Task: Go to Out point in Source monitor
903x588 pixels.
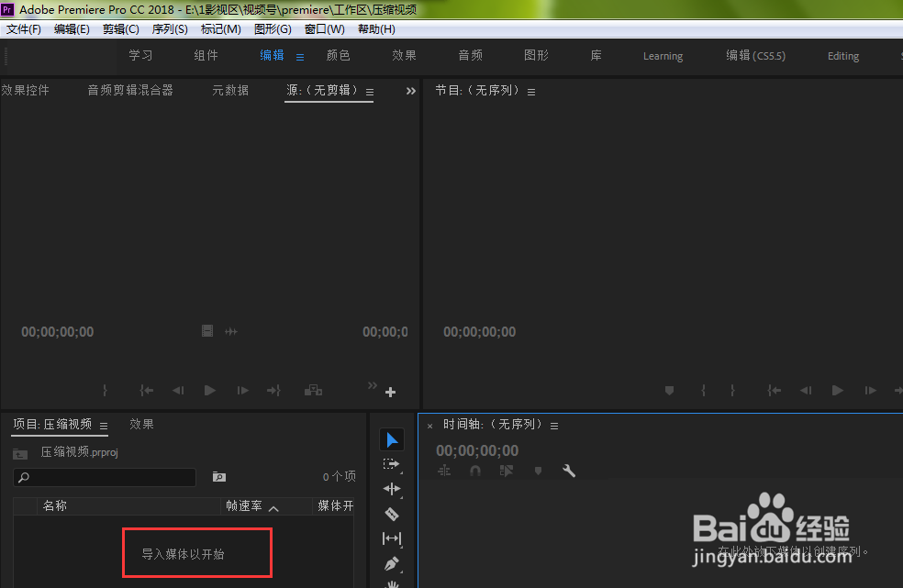Action: tap(273, 391)
